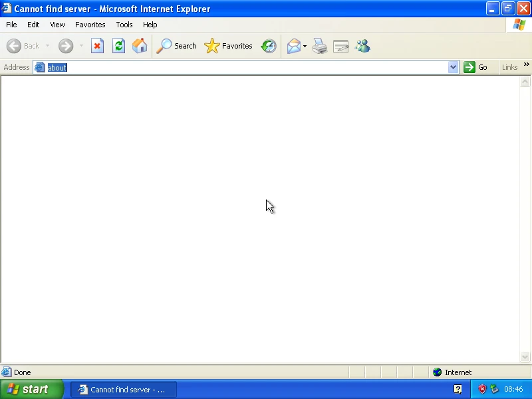Click the Forward arrow button
Screen dimensions: 532x399
(65, 46)
